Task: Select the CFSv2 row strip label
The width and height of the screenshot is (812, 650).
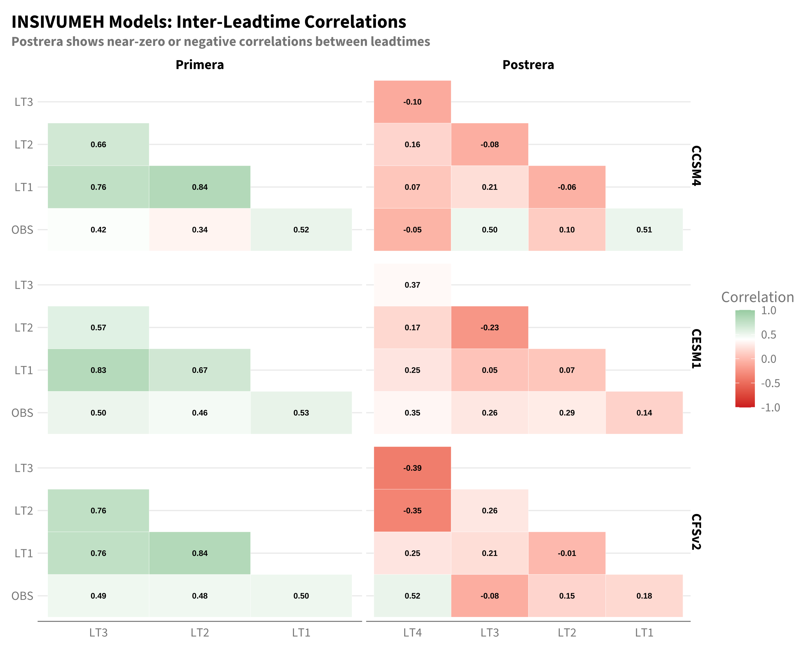Action: click(696, 532)
